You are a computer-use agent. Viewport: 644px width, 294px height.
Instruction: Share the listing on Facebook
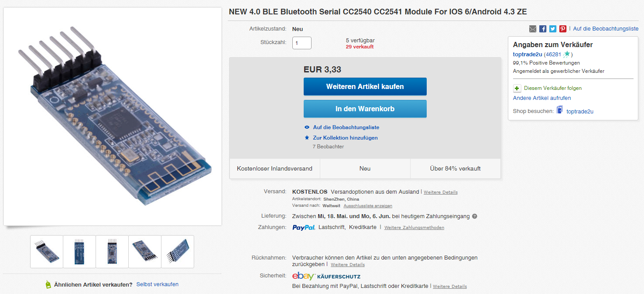pyautogui.click(x=542, y=28)
